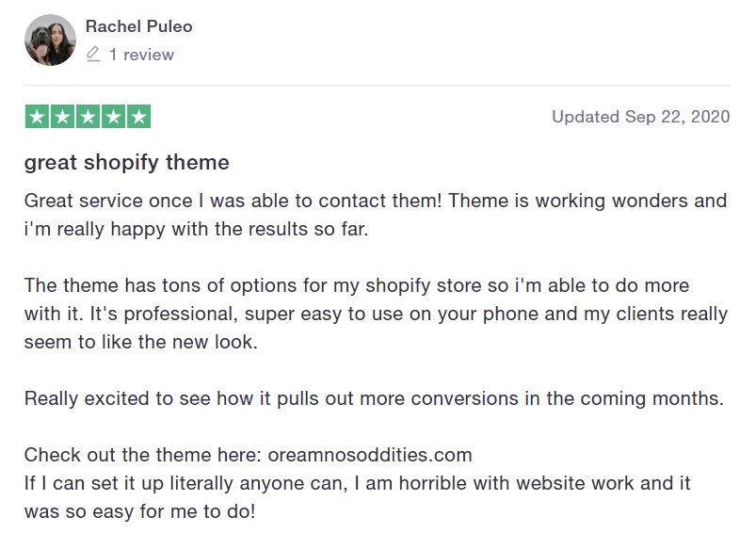Click the third green rating star

(88, 116)
